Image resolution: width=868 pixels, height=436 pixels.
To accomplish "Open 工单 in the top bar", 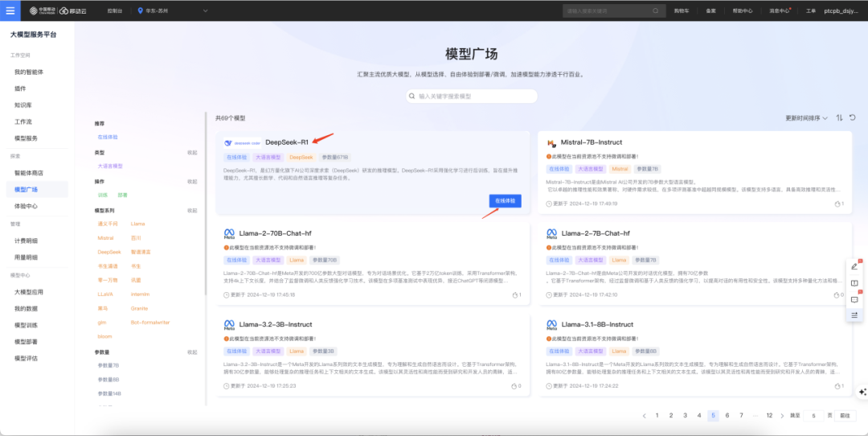I will (810, 10).
